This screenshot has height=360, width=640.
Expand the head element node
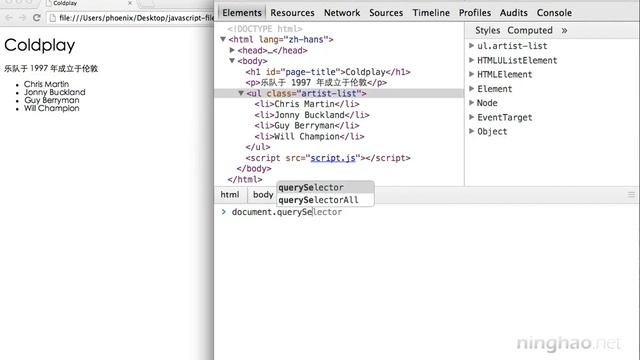[x=232, y=50]
